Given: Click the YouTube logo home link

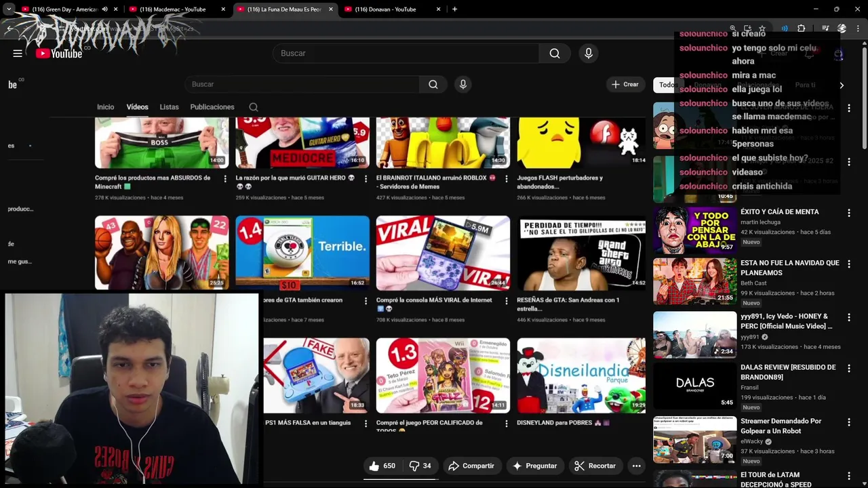Looking at the screenshot, I should coord(59,54).
